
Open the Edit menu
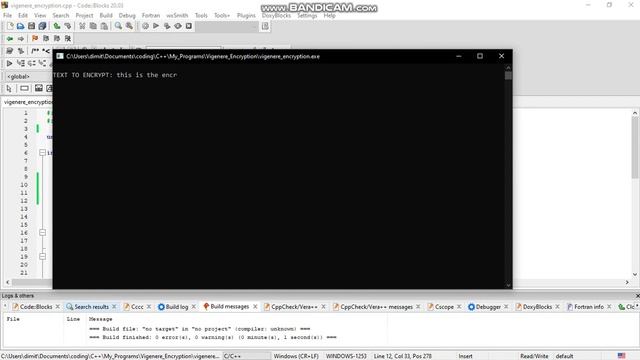[23, 16]
